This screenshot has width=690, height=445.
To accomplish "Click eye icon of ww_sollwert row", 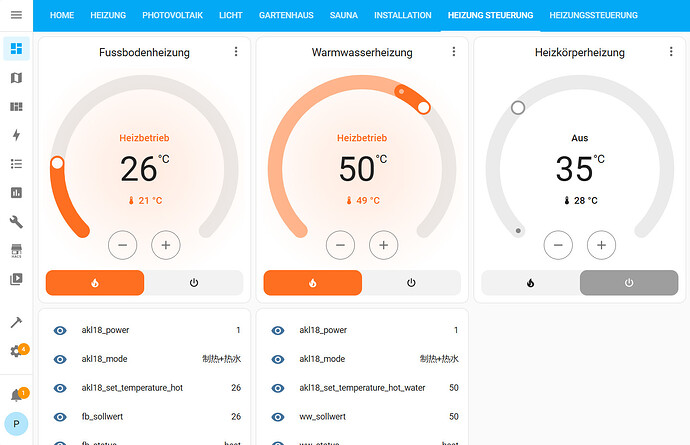I will pos(278,417).
